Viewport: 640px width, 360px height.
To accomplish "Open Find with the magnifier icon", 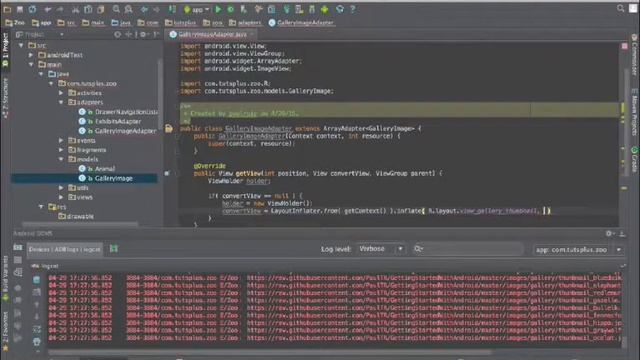I will coord(116,9).
